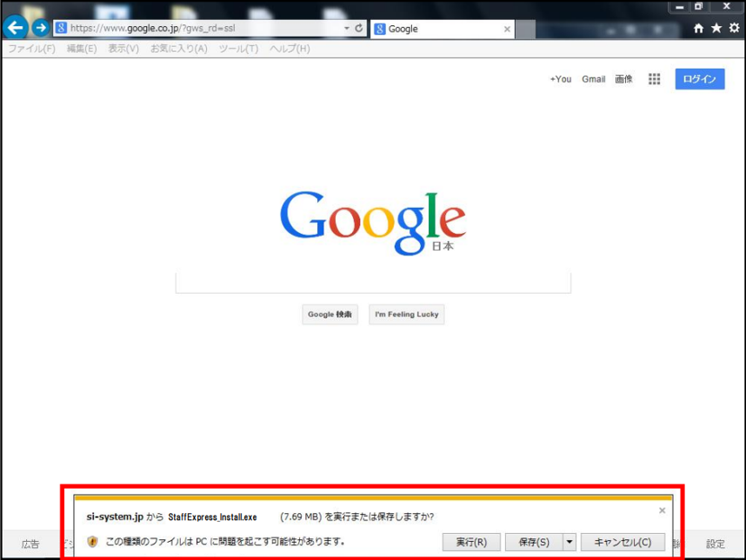The width and height of the screenshot is (746, 560).
Task: Open the address bar history dropdown arrow
Action: 346,28
